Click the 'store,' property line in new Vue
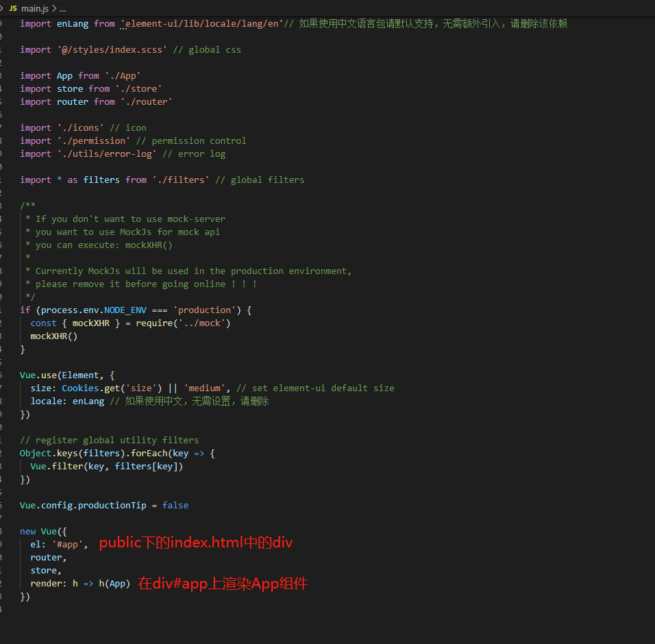This screenshot has width=655, height=644. tap(46, 571)
